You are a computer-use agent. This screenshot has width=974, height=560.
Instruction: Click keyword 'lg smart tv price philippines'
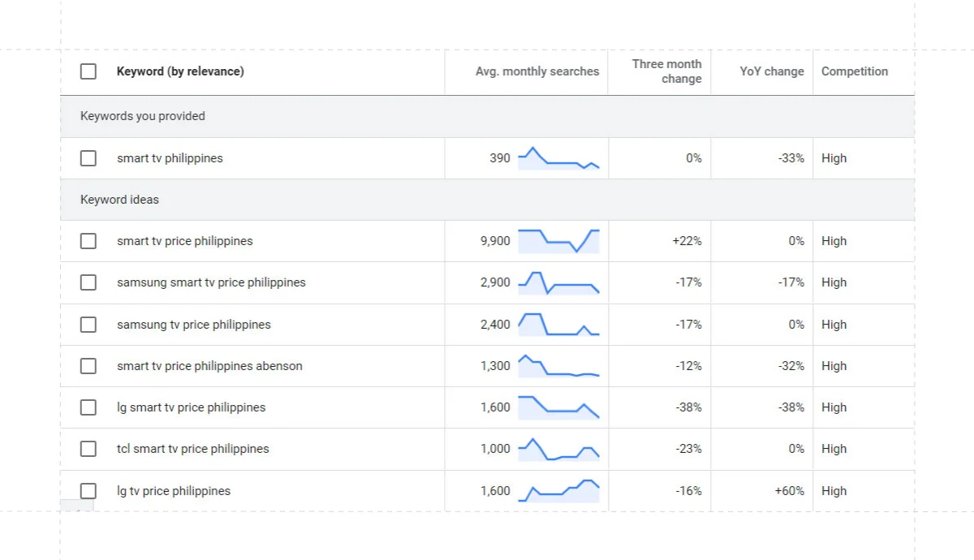pyautogui.click(x=192, y=407)
